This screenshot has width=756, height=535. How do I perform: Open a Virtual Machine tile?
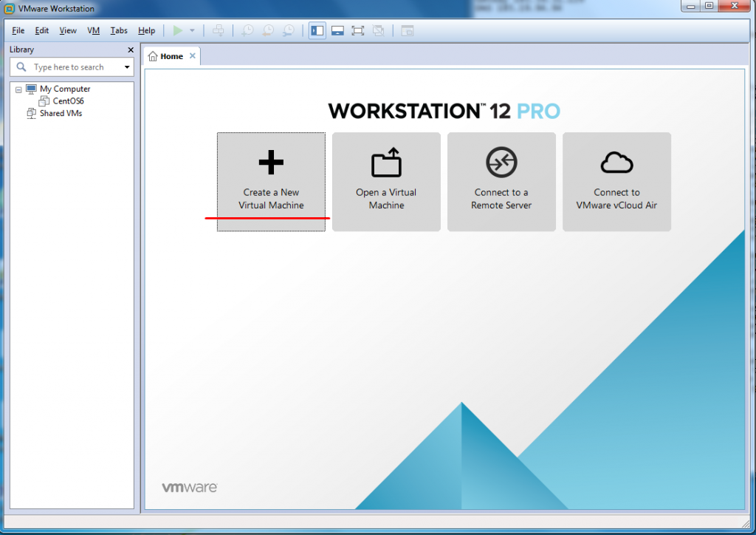(386, 182)
